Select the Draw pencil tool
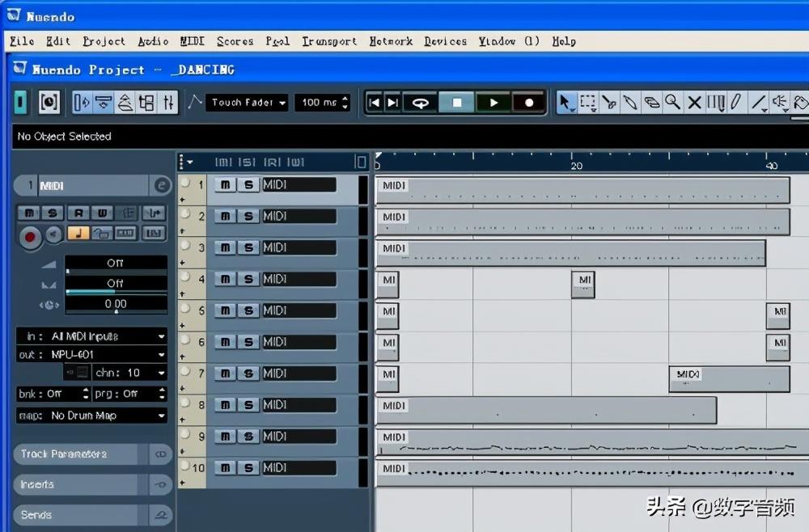Image resolution: width=809 pixels, height=532 pixels. point(736,102)
